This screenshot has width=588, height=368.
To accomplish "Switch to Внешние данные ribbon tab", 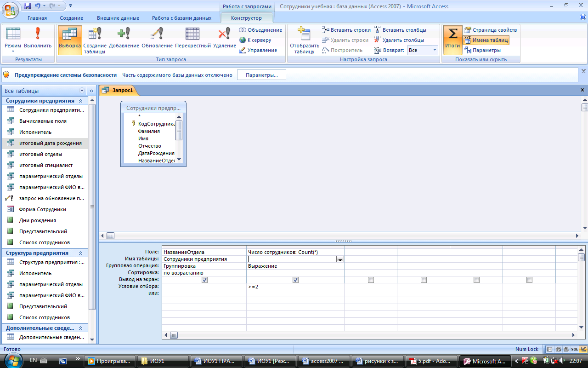I will point(118,18).
